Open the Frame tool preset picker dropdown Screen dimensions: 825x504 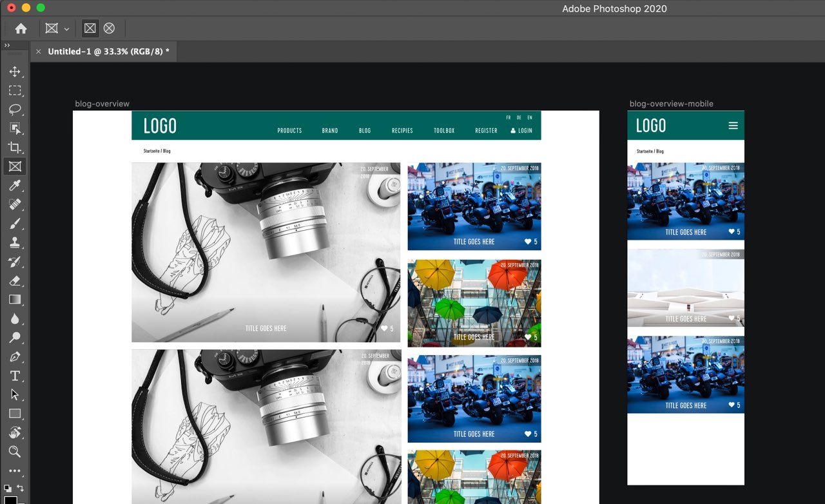click(x=57, y=29)
